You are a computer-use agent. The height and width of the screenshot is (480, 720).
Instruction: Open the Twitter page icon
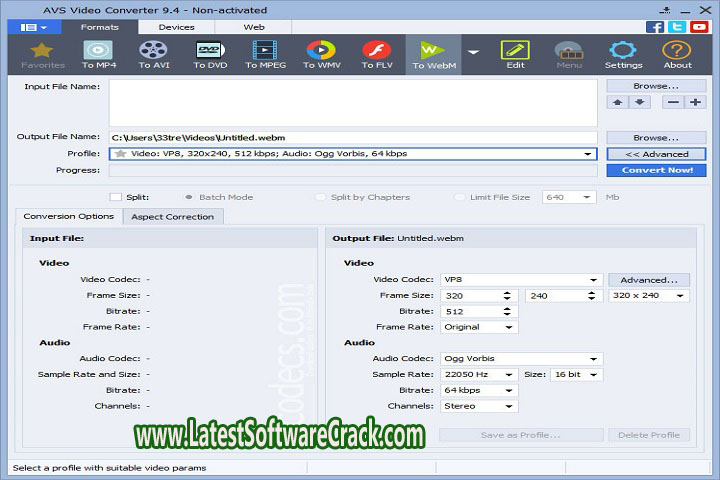[x=677, y=27]
